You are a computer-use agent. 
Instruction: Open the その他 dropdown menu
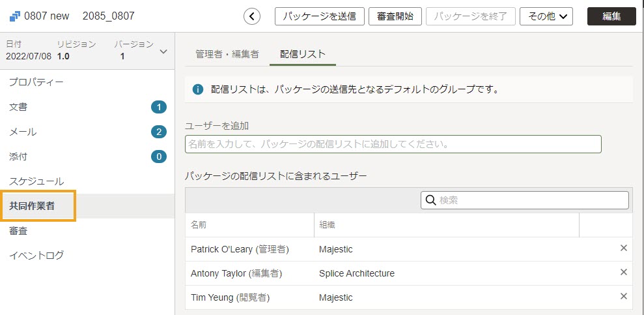[546, 16]
